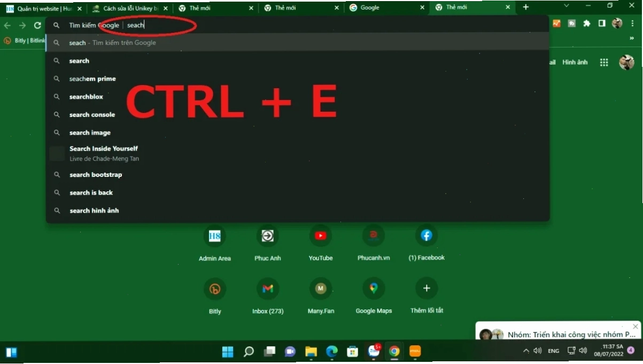The width and height of the screenshot is (643, 364).
Task: Open the orange imou app on the taskbar
Action: 415,351
